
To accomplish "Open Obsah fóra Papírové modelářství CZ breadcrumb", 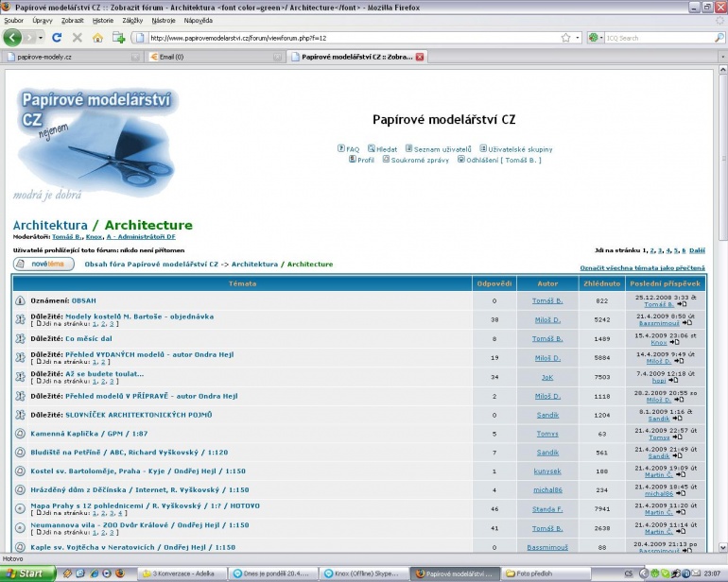I will point(151,265).
